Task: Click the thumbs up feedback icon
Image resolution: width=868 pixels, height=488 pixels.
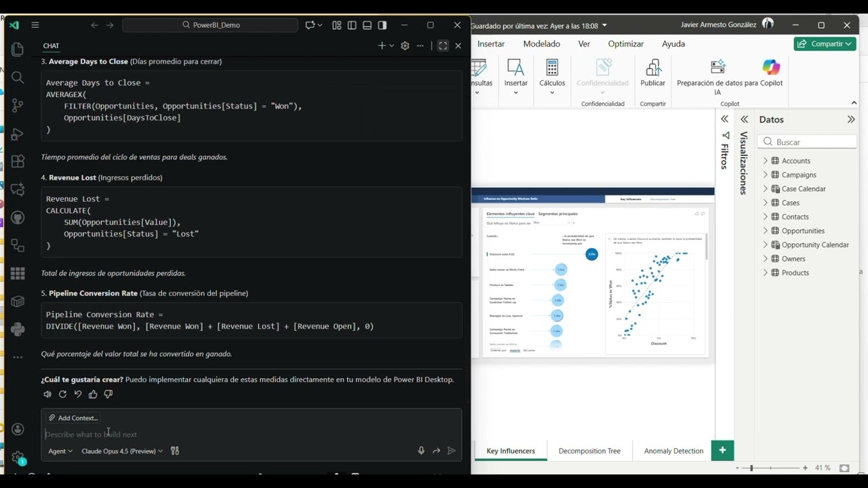Action: [x=93, y=394]
